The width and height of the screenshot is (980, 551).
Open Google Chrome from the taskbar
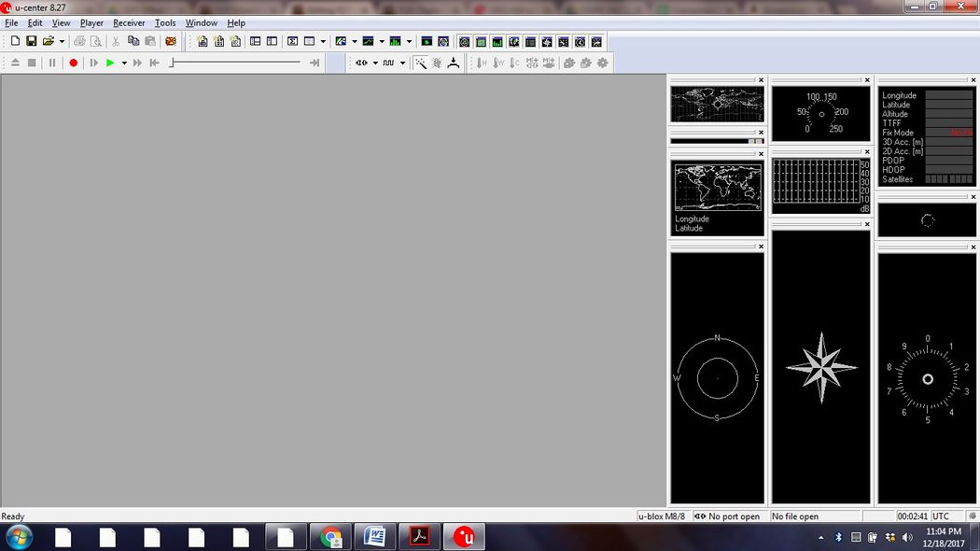pyautogui.click(x=330, y=537)
